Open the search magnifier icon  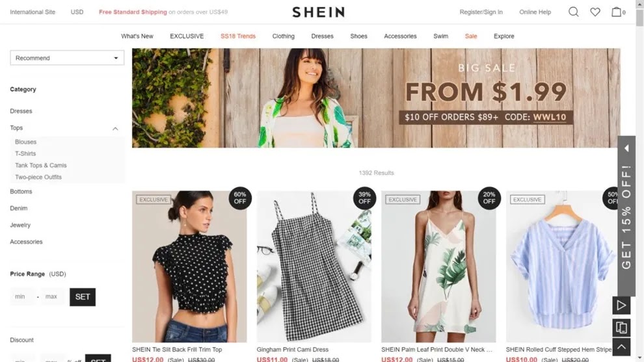(x=573, y=12)
